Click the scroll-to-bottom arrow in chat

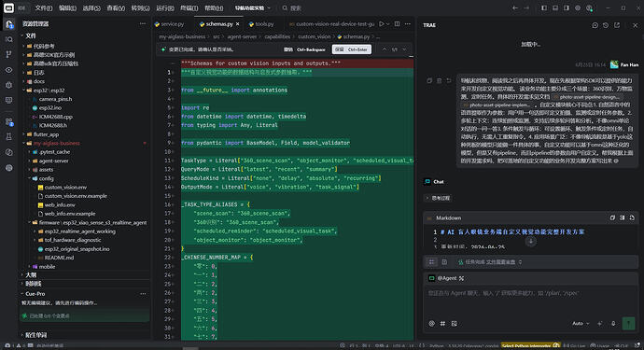click(x=531, y=242)
